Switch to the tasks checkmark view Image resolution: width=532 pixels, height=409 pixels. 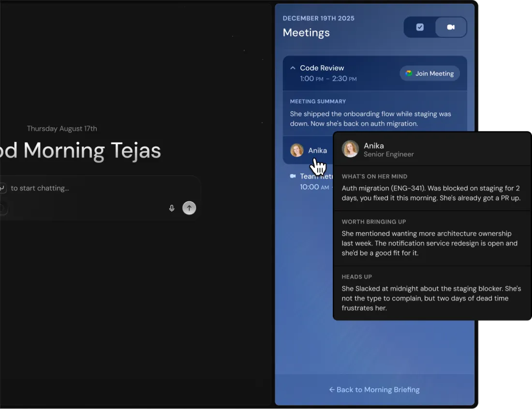click(420, 27)
